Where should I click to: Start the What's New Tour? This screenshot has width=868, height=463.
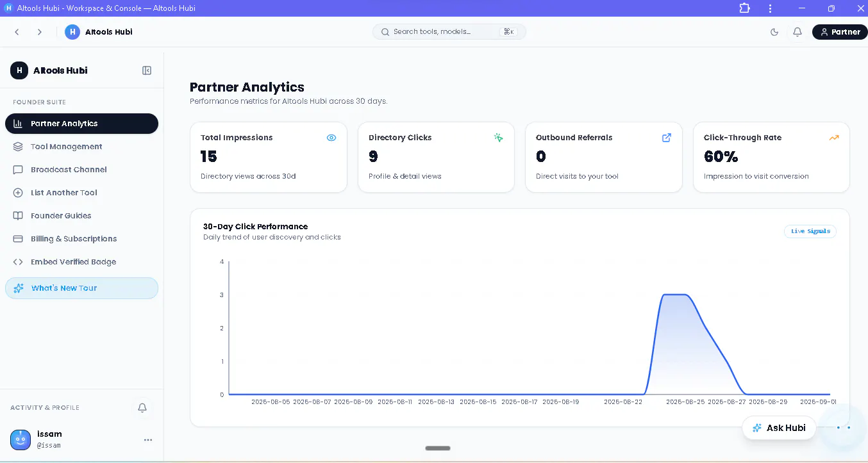point(81,288)
